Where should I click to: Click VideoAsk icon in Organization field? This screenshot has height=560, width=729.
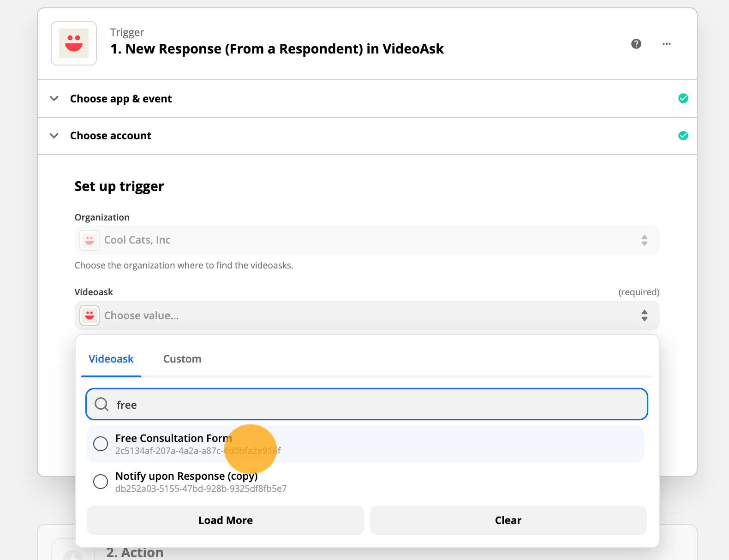pos(90,240)
